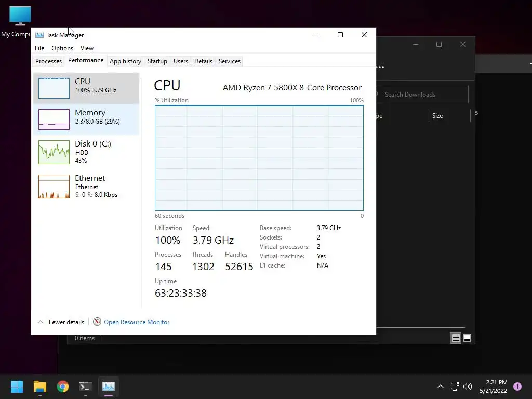Click the Threads count 1302
Viewport: 532px width, 399px height.
[203, 267]
